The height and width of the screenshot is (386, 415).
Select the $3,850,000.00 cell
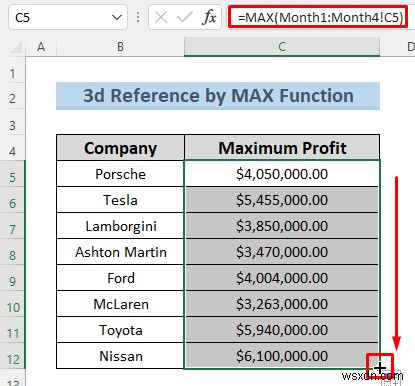pyautogui.click(x=282, y=226)
